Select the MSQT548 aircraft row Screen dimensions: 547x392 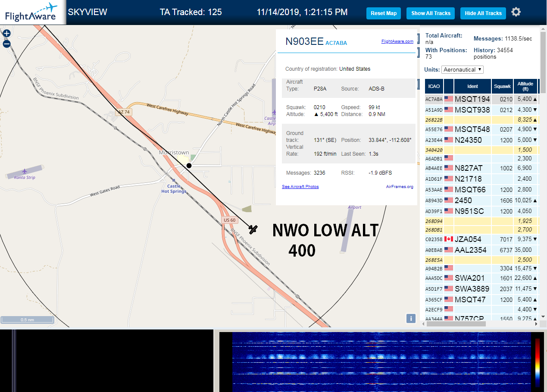[481, 129]
